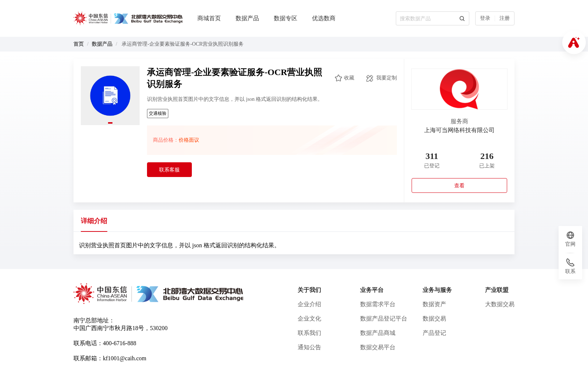Click the 收藏 star icon
Image resolution: width=588 pixels, height=368 pixels.
coord(338,78)
